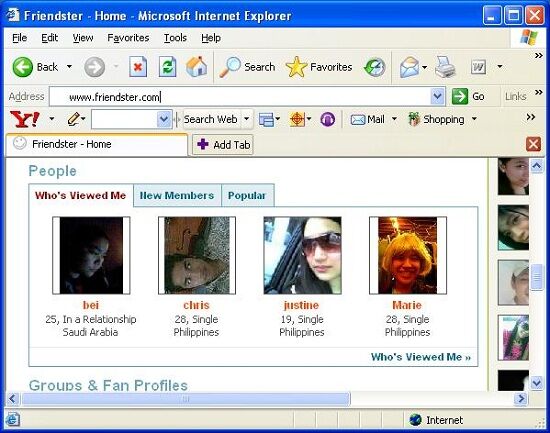Click the vertical scrollbar down arrow

(x=537, y=383)
